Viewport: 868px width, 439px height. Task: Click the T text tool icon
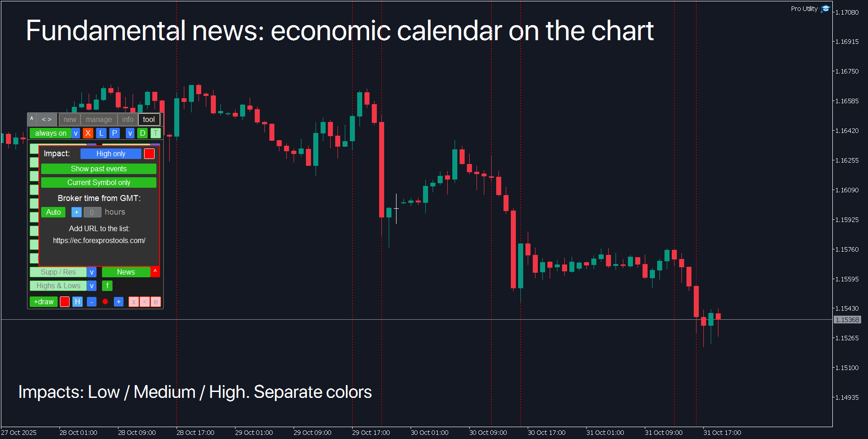point(155,133)
